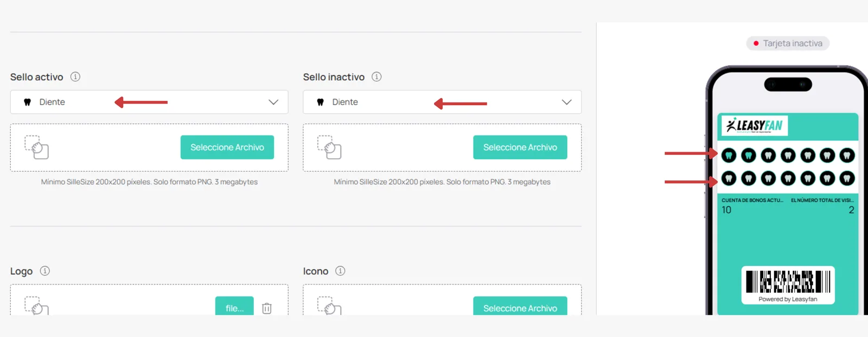Screen dimensions: 868x337
Task: Click the upload placeholder icon in Sello activo box
Action: 36,147
